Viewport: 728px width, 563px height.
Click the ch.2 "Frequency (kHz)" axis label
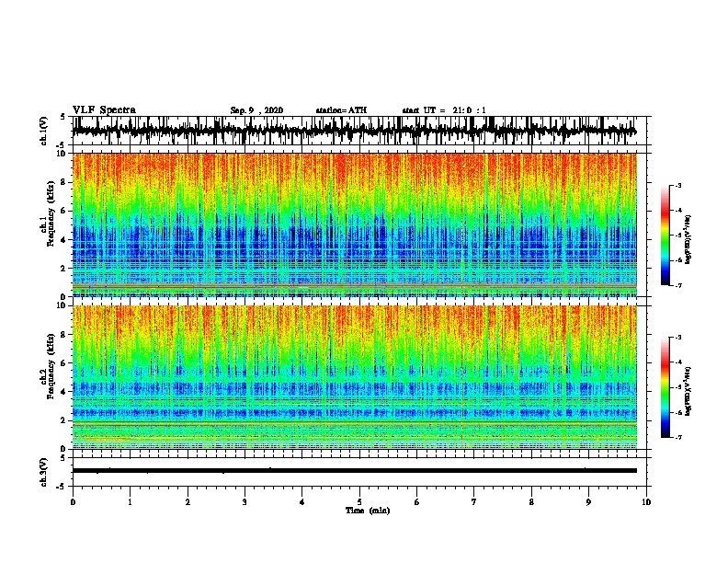coord(51,366)
